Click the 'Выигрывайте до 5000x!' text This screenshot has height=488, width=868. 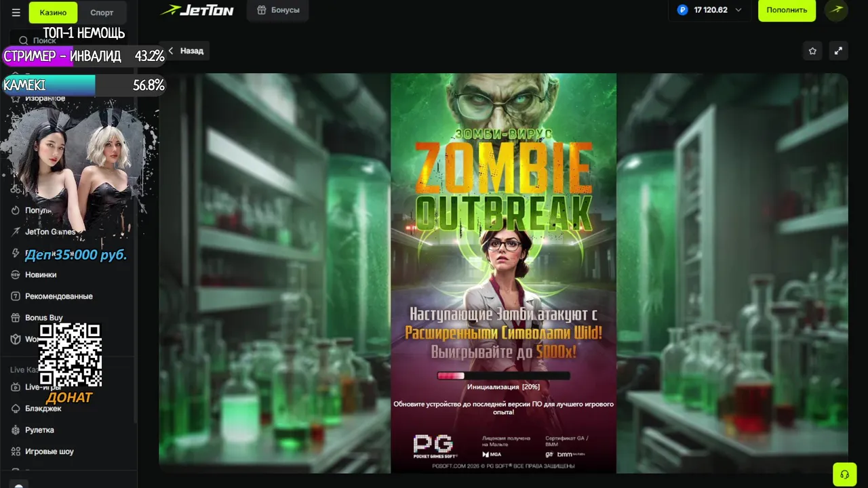(503, 352)
